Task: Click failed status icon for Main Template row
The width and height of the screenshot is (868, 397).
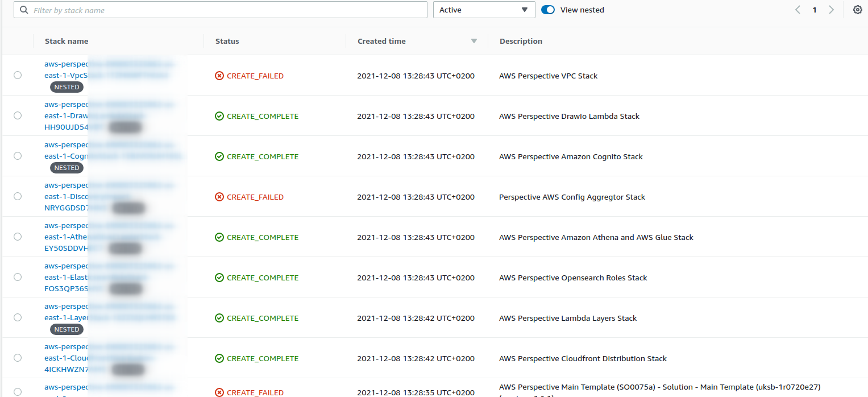Action: click(x=219, y=392)
